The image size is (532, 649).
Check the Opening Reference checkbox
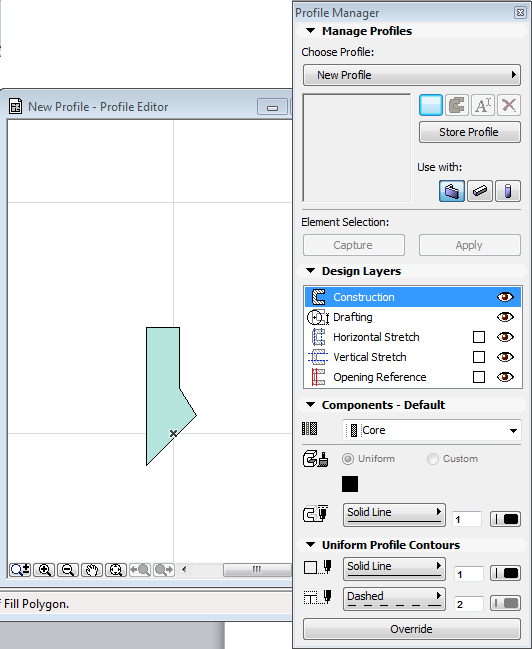click(479, 377)
